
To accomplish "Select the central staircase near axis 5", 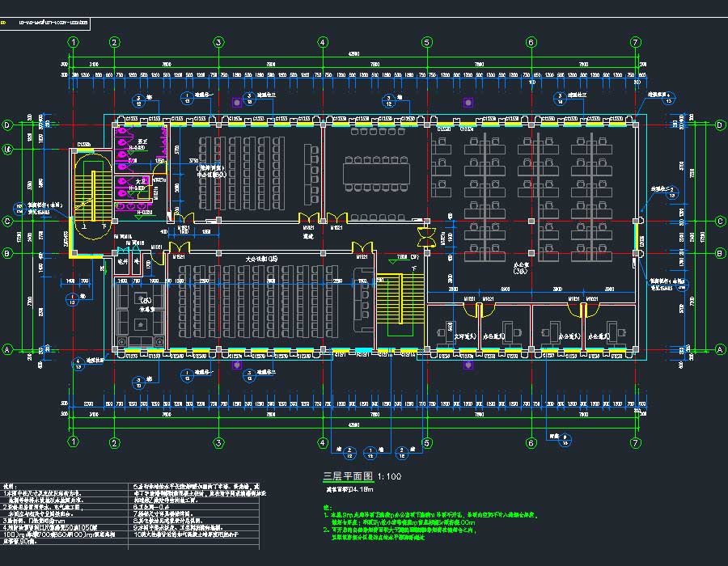I will (x=400, y=298).
